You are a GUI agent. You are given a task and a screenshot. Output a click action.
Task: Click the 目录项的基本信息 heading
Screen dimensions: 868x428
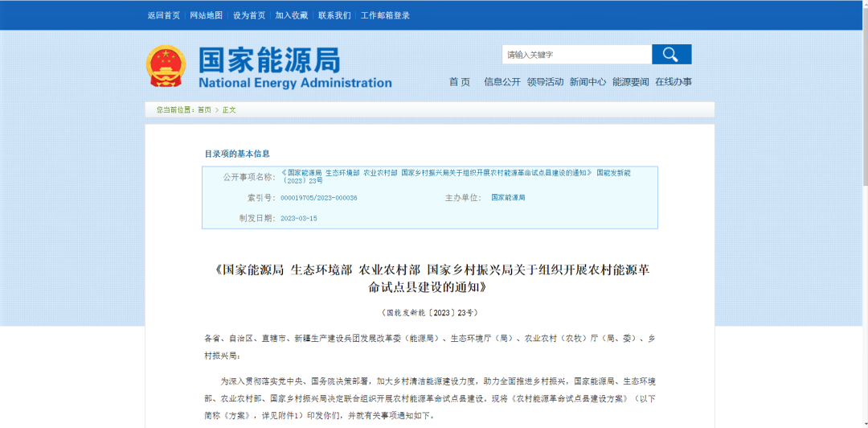point(237,154)
